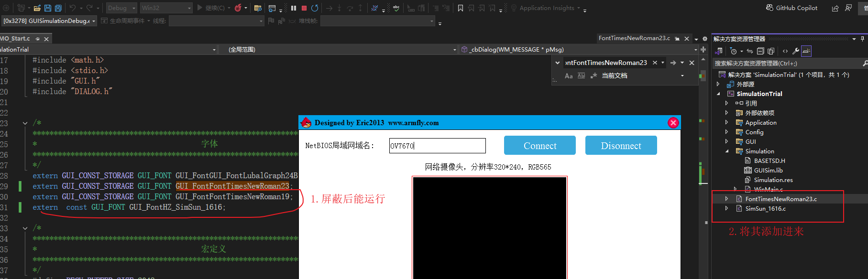Open the feedback person icon
868x279 pixels.
pos(848,8)
